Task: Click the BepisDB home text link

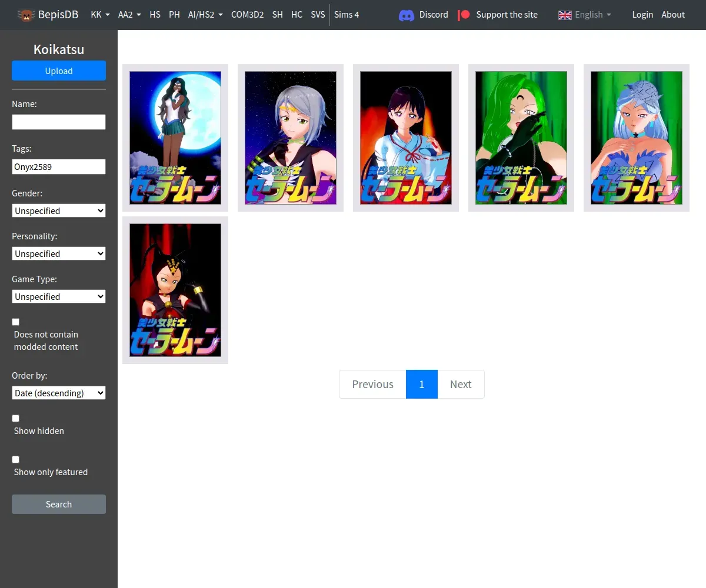Action: [58, 15]
